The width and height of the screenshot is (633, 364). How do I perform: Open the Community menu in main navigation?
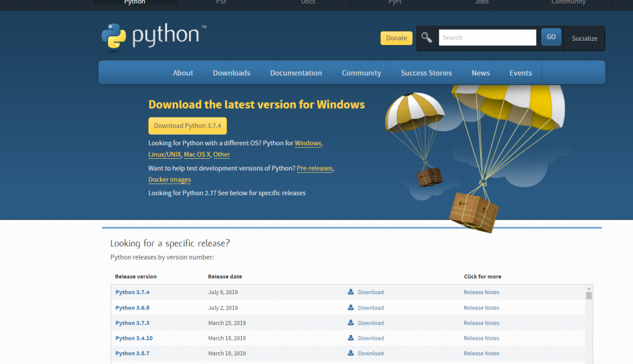pyautogui.click(x=361, y=73)
